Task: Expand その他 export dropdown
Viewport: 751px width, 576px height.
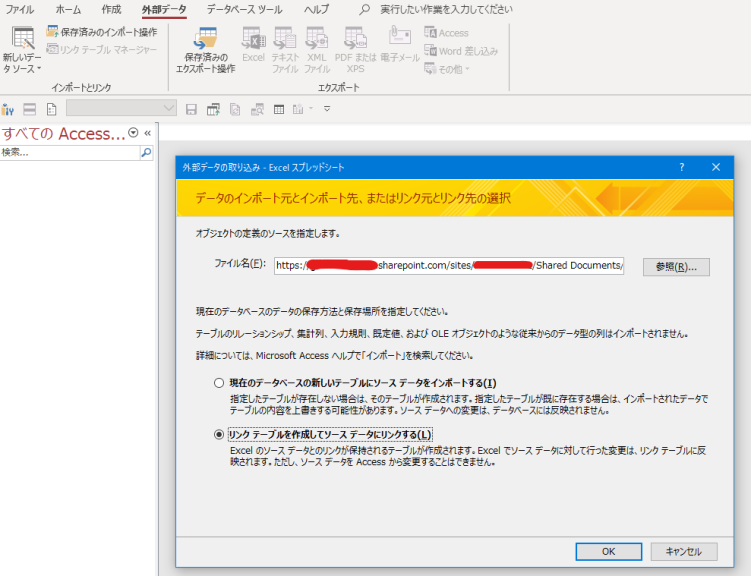Action: (446, 69)
